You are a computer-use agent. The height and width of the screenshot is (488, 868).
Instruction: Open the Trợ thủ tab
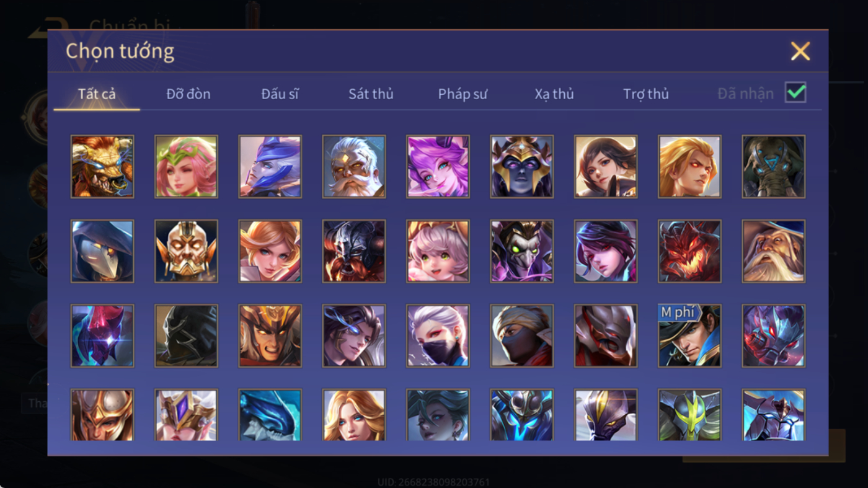click(x=646, y=94)
